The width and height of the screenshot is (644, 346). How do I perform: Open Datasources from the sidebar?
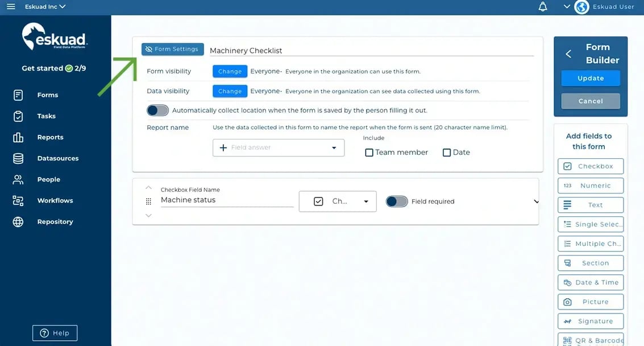(x=57, y=158)
